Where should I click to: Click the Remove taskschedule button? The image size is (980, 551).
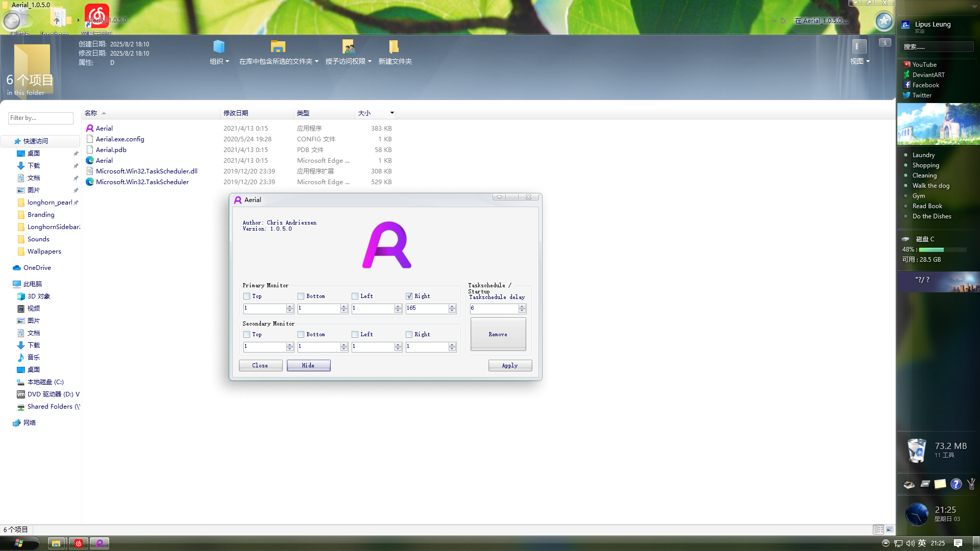point(498,335)
